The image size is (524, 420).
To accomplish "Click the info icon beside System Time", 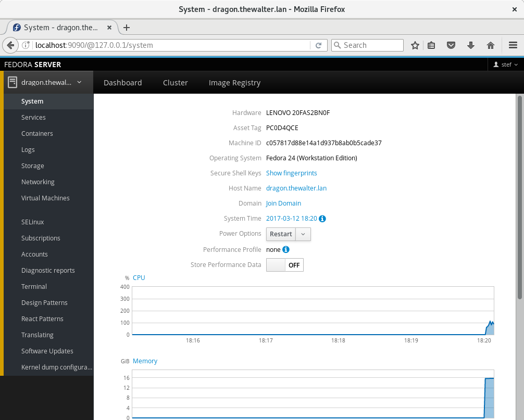I will pyautogui.click(x=322, y=219).
